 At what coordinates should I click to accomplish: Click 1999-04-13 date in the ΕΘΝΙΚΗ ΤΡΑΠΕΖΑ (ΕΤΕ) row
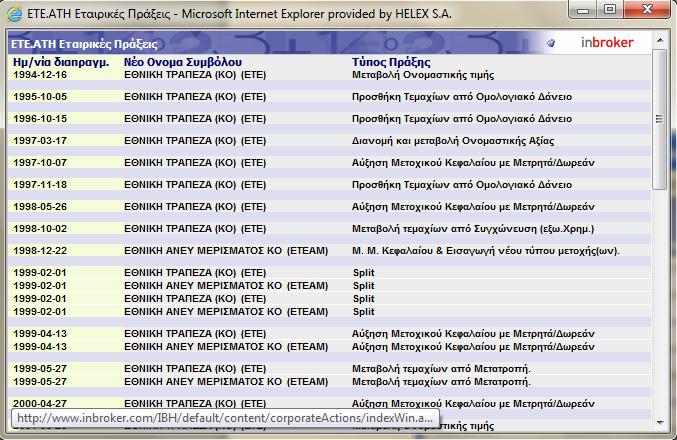[40, 334]
